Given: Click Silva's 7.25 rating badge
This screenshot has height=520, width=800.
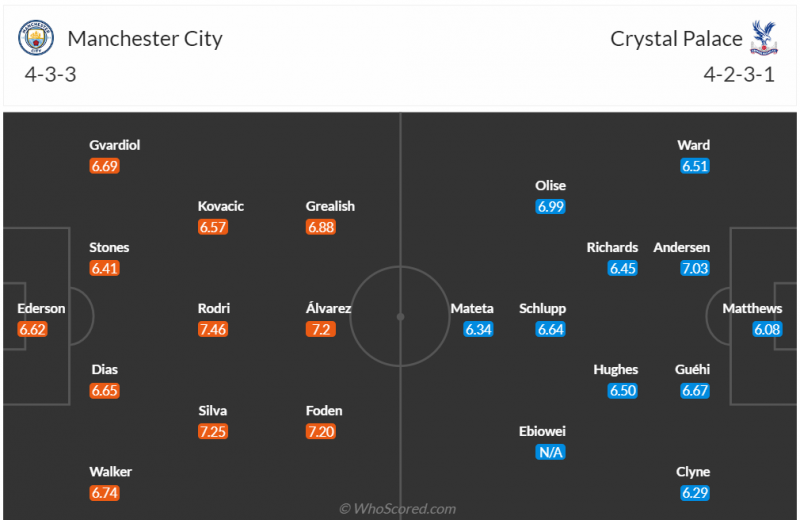Looking at the screenshot, I should [x=213, y=431].
